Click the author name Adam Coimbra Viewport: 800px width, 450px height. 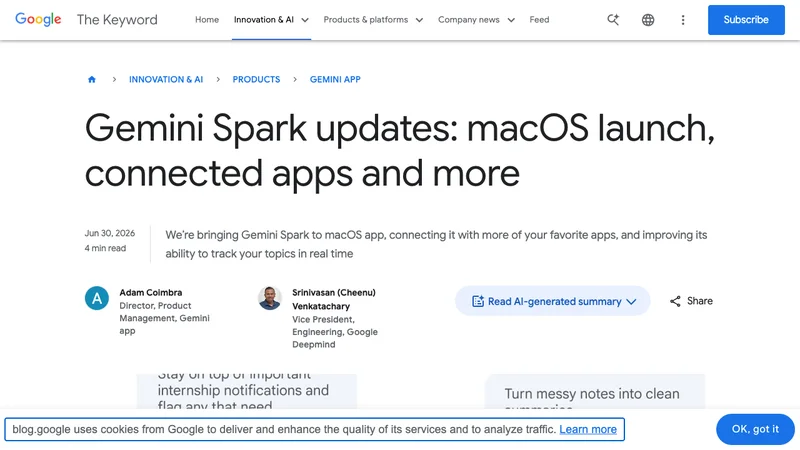(x=151, y=292)
